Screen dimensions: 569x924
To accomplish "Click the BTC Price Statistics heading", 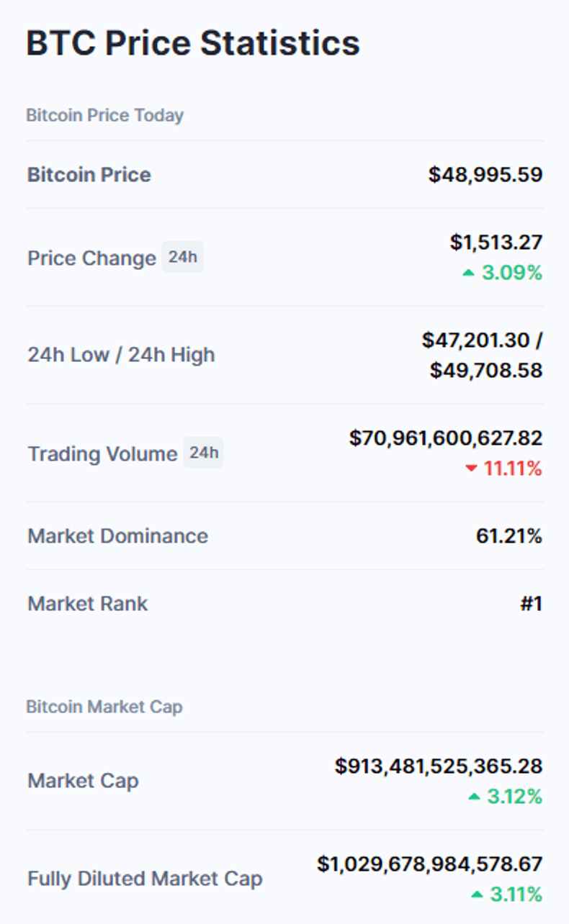I will click(x=193, y=43).
